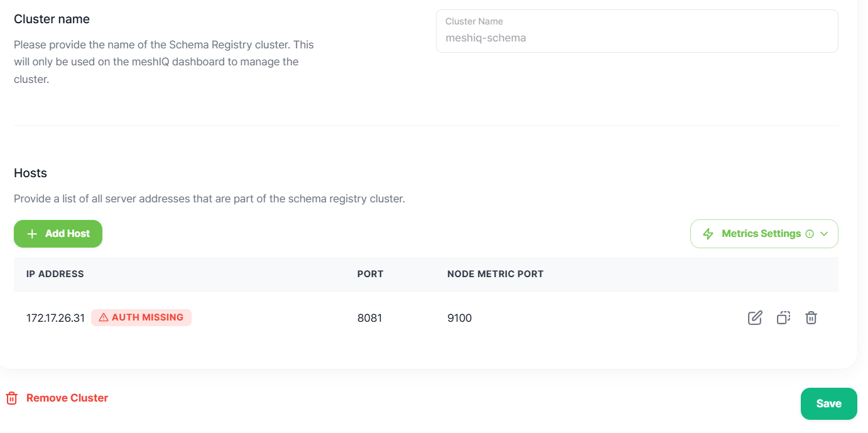Click the 8081 port value
Image resolution: width=868 pixels, height=433 pixels.
tap(370, 318)
